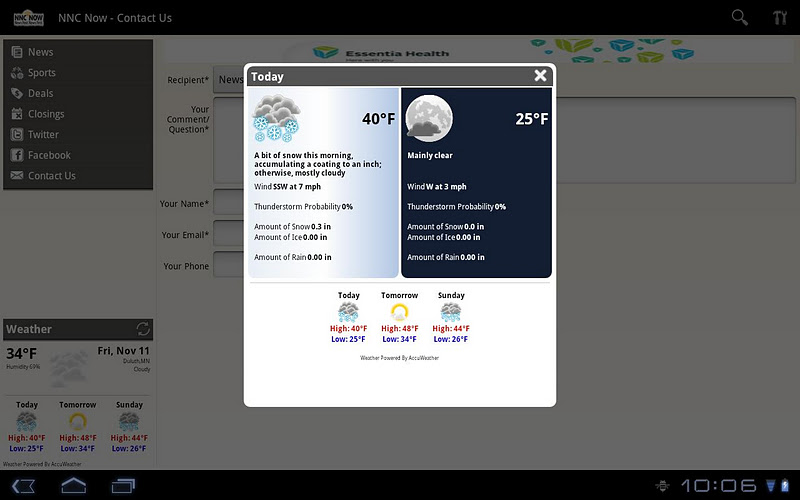This screenshot has height=500, width=800.
Task: Tap 'Wind SSW at 7 mph' text
Action: point(287,187)
